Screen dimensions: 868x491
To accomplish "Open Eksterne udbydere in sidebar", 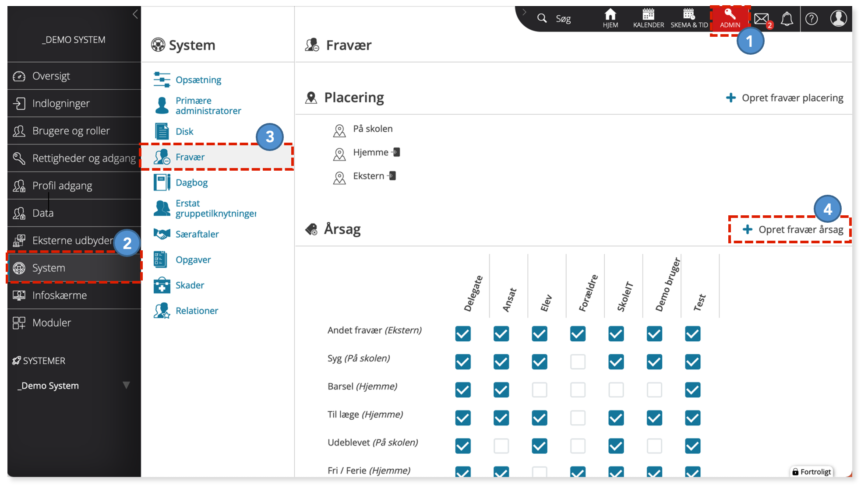I will (x=74, y=240).
